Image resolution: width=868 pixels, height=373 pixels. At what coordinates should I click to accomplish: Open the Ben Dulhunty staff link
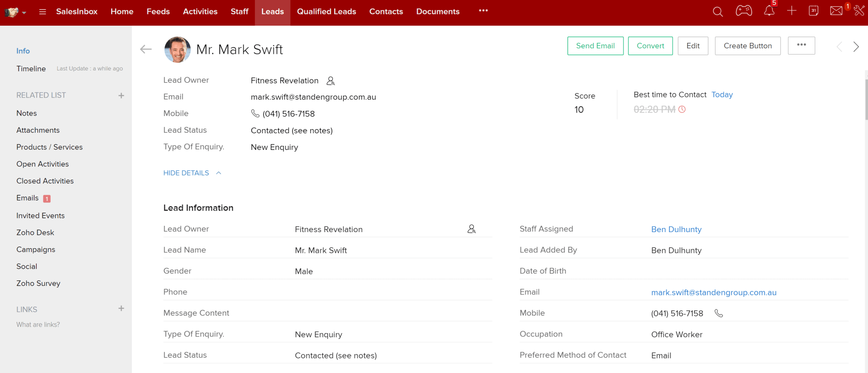(x=676, y=229)
